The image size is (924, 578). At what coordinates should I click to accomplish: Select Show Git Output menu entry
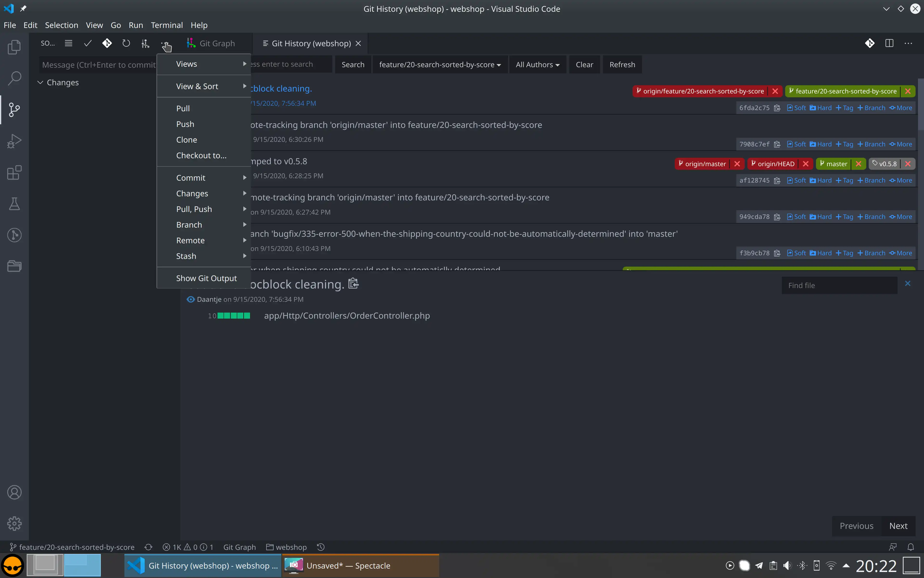coord(204,278)
